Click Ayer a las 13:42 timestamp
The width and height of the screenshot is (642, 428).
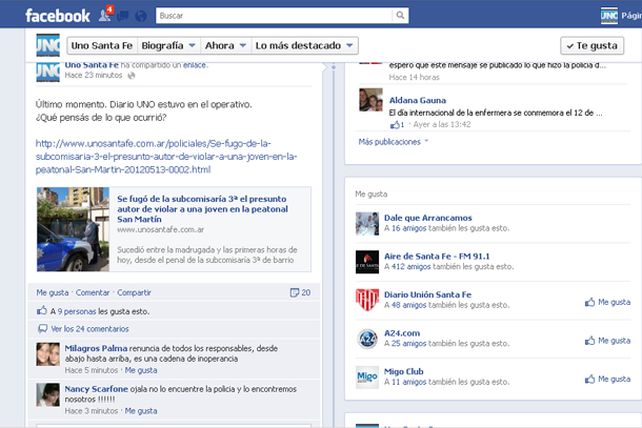click(442, 125)
